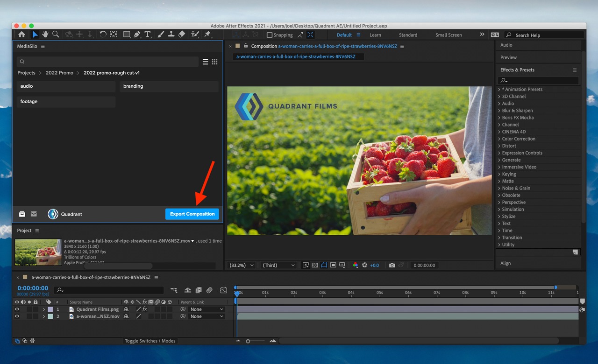This screenshot has height=364, width=598.
Task: Select the Selection arrow tool
Action: [35, 35]
